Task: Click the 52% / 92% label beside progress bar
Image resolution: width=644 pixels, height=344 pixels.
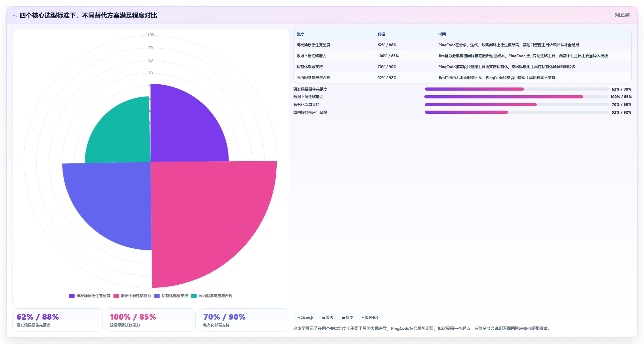Action: pyautogui.click(x=621, y=112)
